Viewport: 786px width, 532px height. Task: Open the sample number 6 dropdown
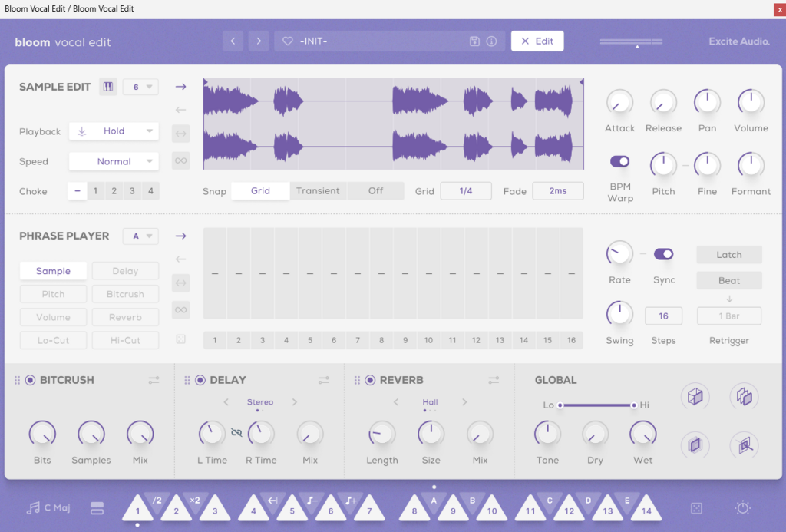coord(141,87)
